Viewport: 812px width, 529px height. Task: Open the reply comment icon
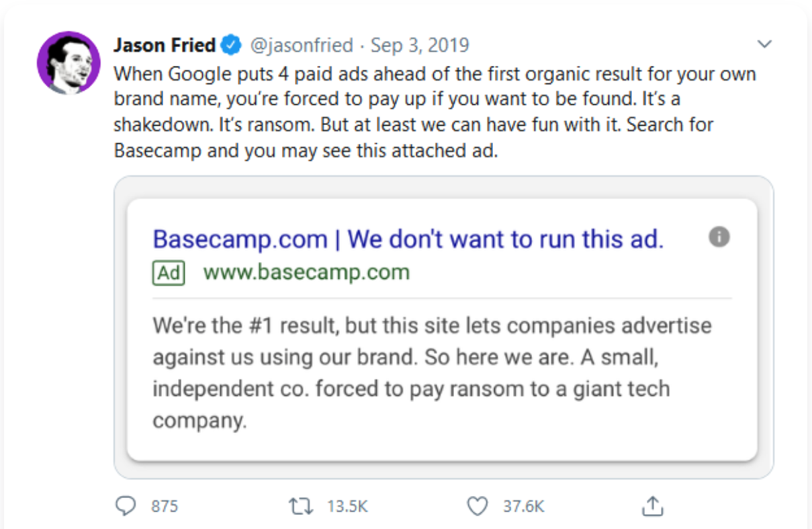point(126,505)
